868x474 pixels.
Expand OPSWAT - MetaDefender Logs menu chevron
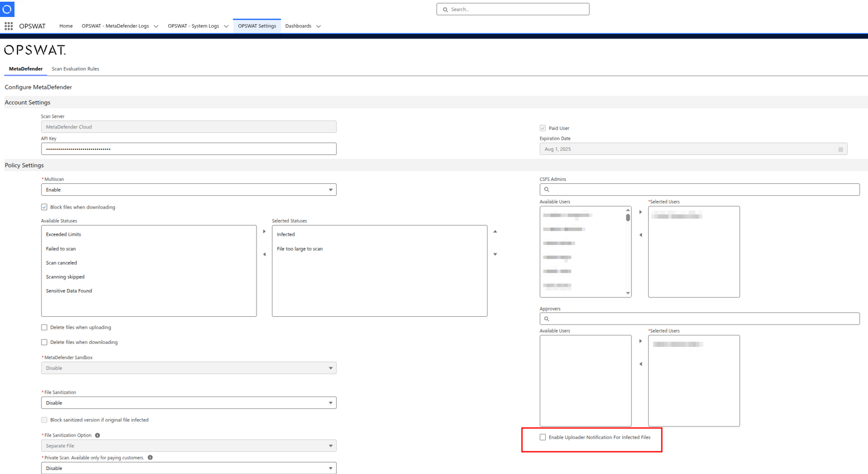click(156, 26)
